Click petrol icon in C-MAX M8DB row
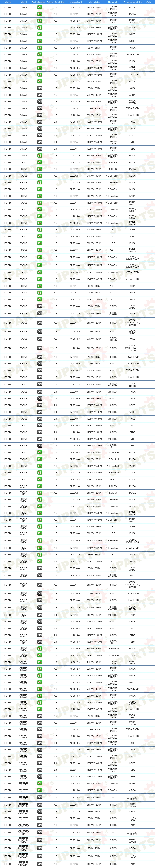This screenshot has height=868, width=155. [40, 34]
